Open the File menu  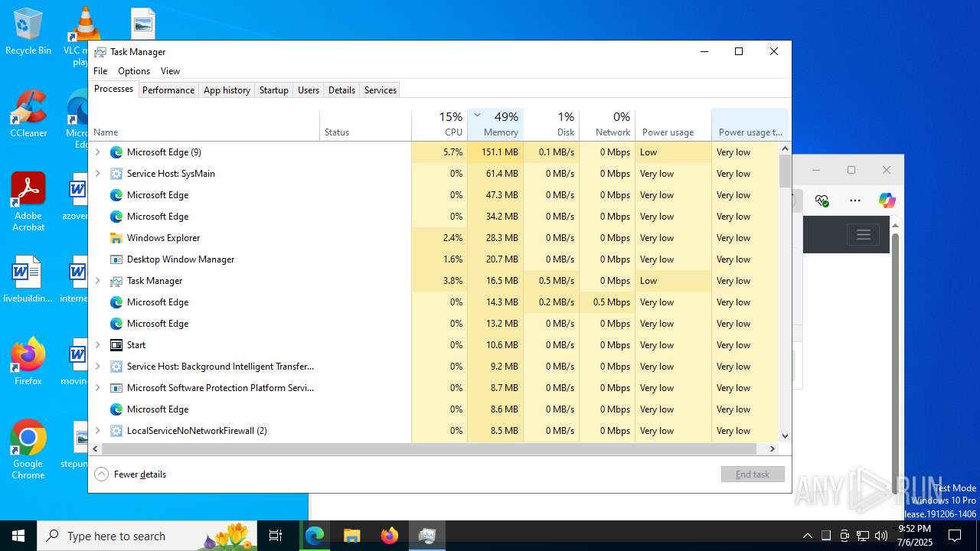(x=100, y=71)
